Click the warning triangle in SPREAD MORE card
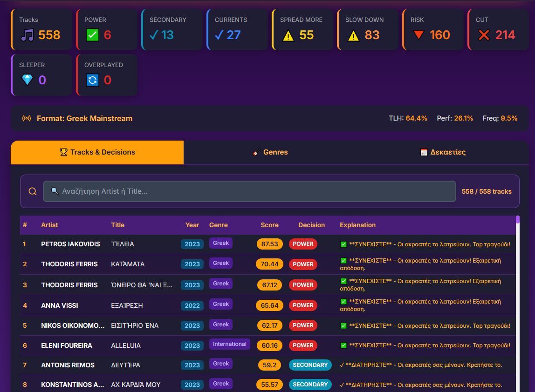 [x=288, y=35]
